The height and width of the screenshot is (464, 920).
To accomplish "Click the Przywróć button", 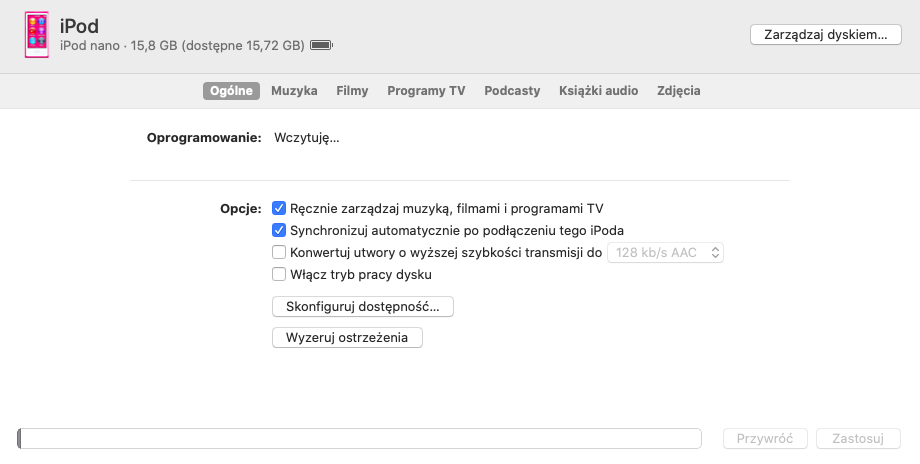I will [x=765, y=439].
